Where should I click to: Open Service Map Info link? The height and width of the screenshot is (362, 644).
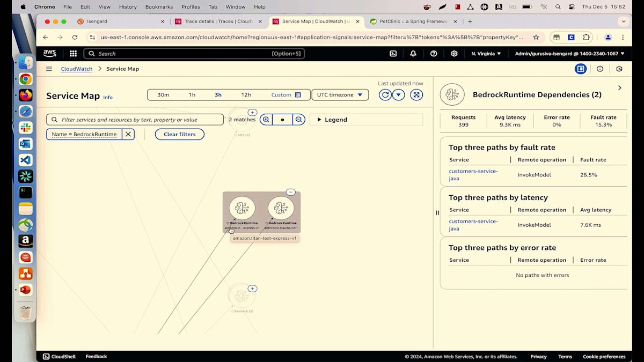pos(108,97)
